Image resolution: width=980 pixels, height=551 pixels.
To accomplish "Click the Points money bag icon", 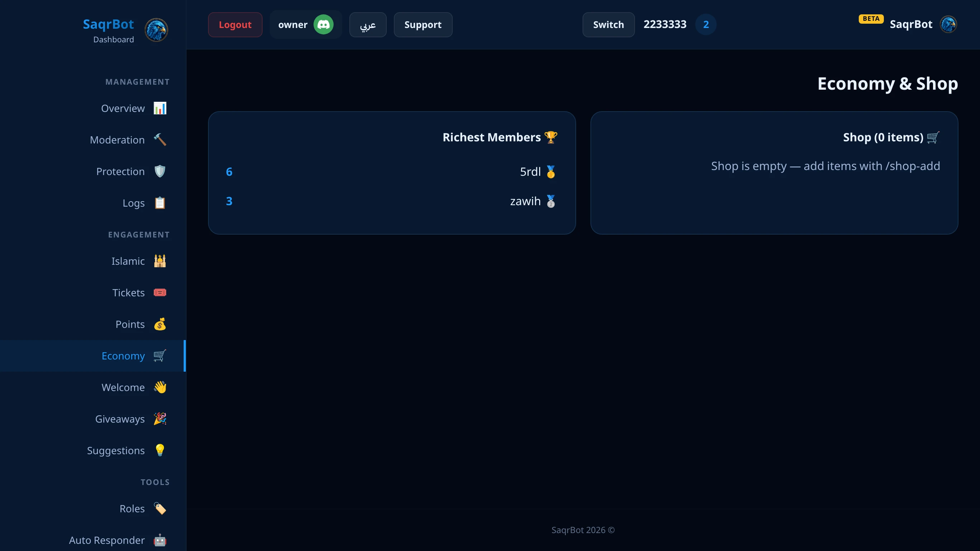I will [160, 324].
